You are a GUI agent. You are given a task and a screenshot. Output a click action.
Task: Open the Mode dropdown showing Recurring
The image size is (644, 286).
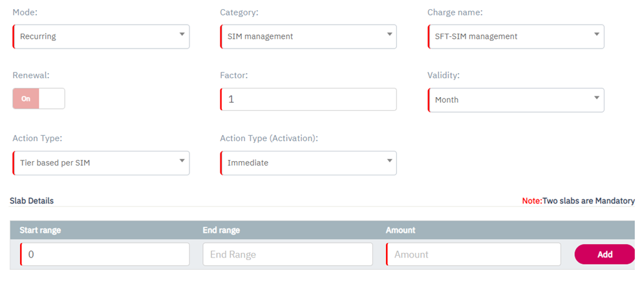(x=101, y=36)
